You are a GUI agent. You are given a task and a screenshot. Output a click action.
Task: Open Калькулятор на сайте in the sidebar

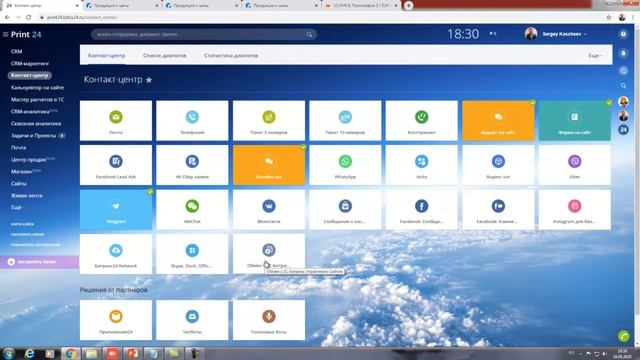[37, 87]
